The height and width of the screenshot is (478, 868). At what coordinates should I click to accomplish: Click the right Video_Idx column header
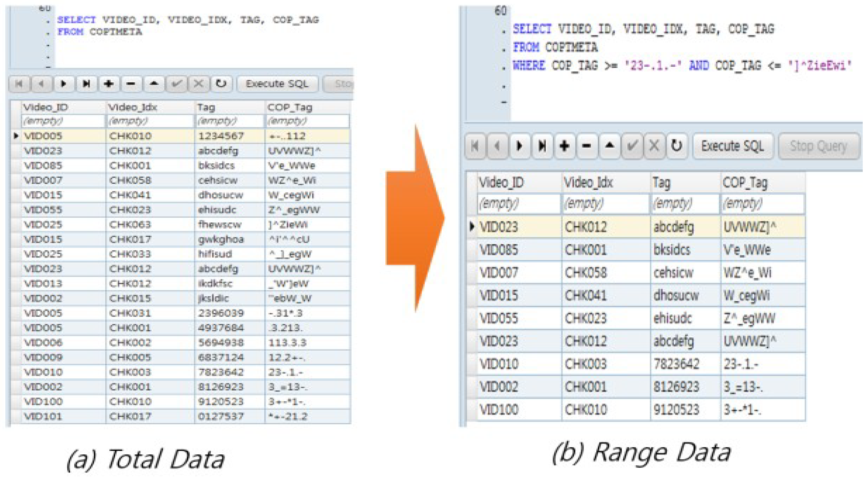(x=588, y=183)
